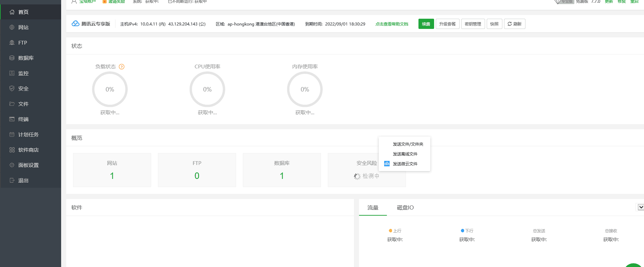Choose 发送微云文件 from the context menu
Screen dimensions: 644x267
405,164
